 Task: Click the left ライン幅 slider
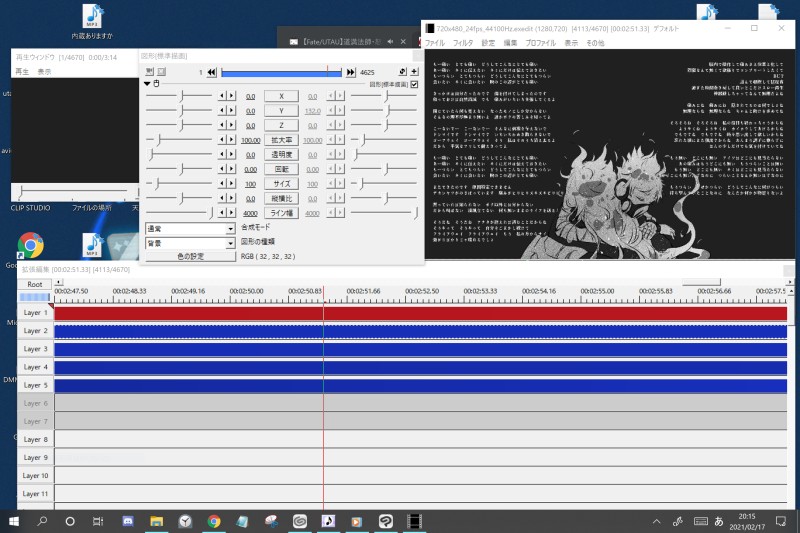179,213
